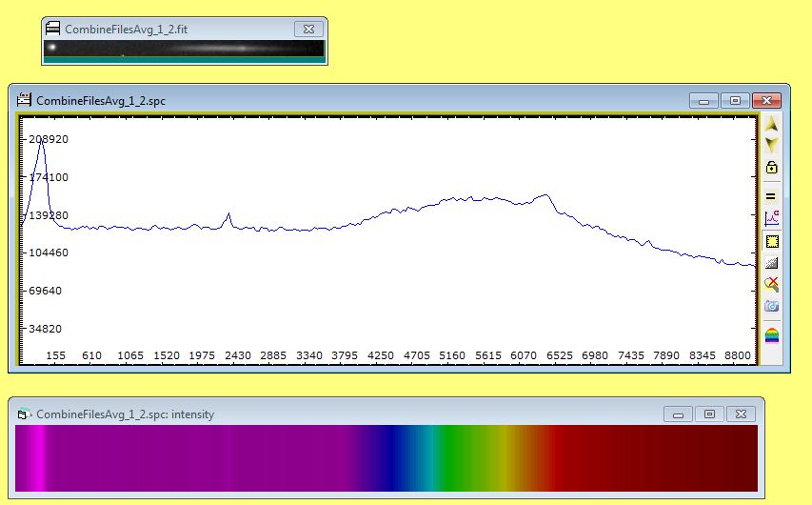
Task: Click the tall peak near 208920 in the graph
Action: (42, 140)
